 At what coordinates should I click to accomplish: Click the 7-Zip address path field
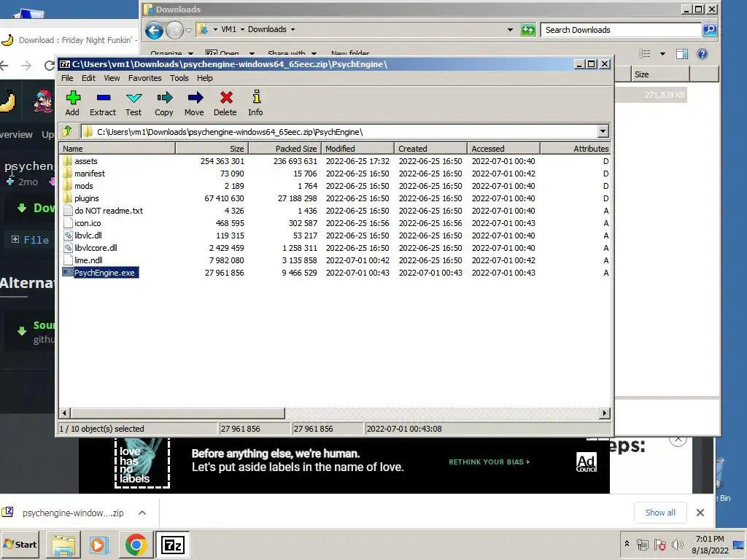[338, 131]
